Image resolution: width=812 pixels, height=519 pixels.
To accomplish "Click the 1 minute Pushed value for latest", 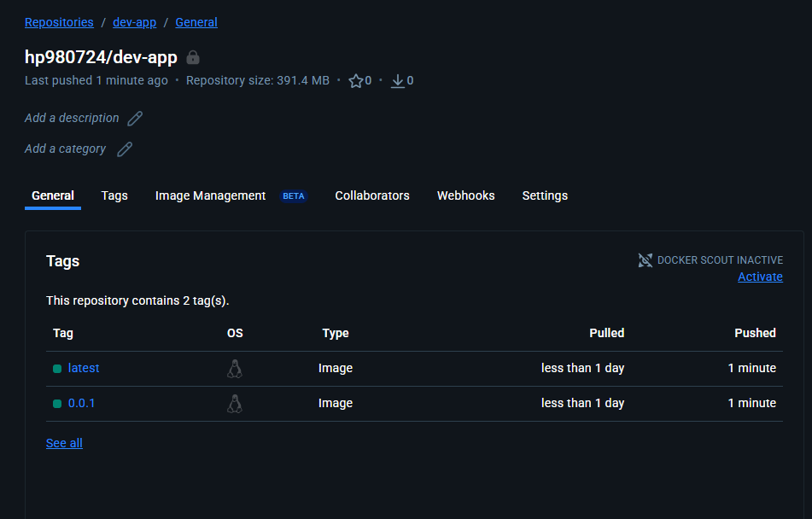I will 752,368.
